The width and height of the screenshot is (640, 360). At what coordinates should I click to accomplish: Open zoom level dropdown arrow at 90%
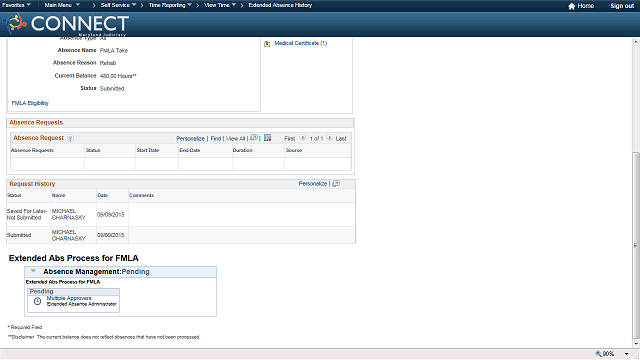[627, 354]
